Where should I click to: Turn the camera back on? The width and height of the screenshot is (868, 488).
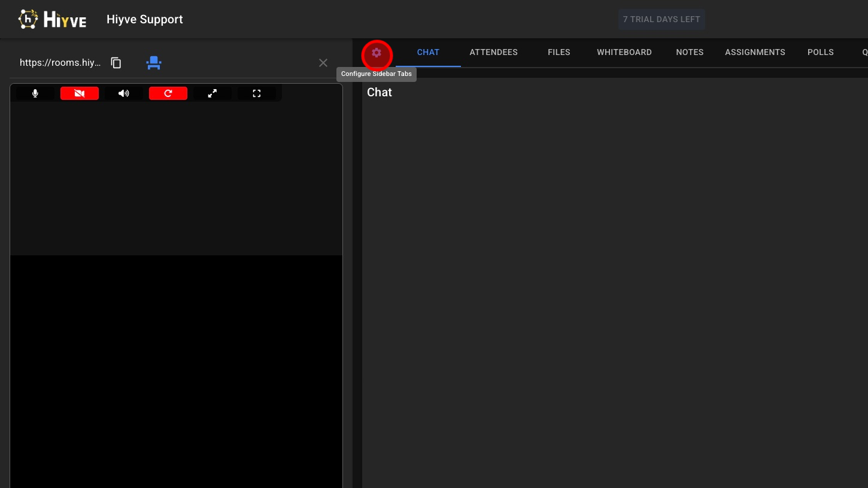point(80,93)
